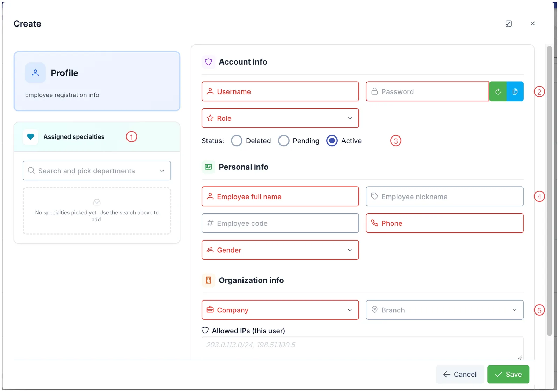Click the 'Employee registration info' text
Image resolution: width=559 pixels, height=392 pixels.
click(x=62, y=95)
